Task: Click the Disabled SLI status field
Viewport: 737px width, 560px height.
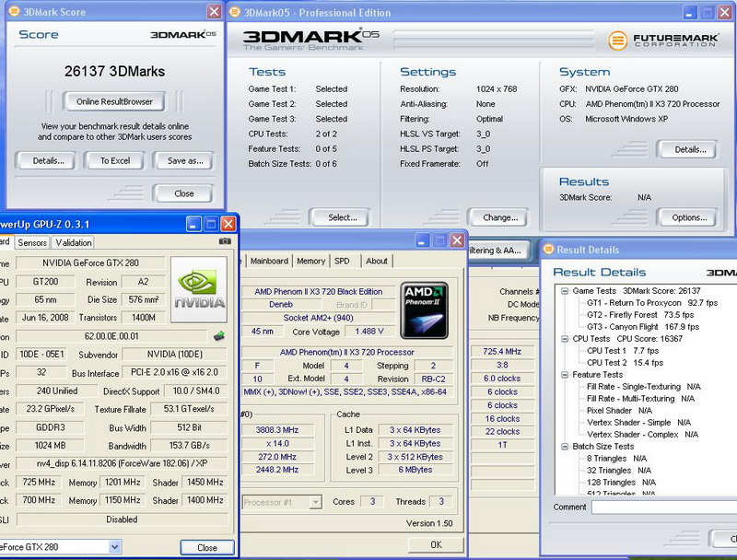Action: pos(122,519)
